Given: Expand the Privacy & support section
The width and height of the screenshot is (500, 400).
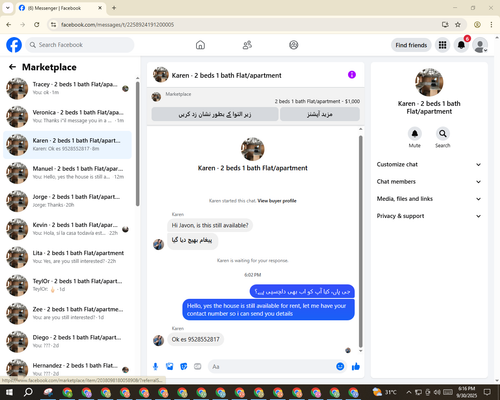Looking at the screenshot, I should click(x=429, y=216).
